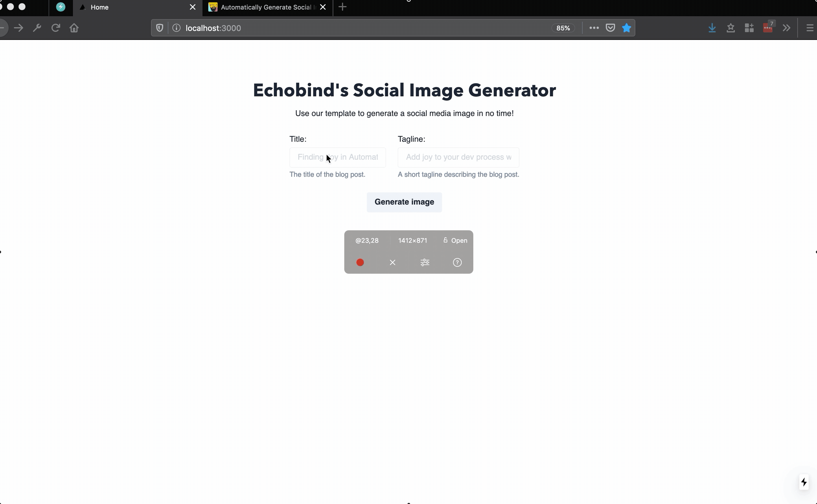This screenshot has width=817, height=504.
Task: Click the Generate image button
Action: [404, 202]
